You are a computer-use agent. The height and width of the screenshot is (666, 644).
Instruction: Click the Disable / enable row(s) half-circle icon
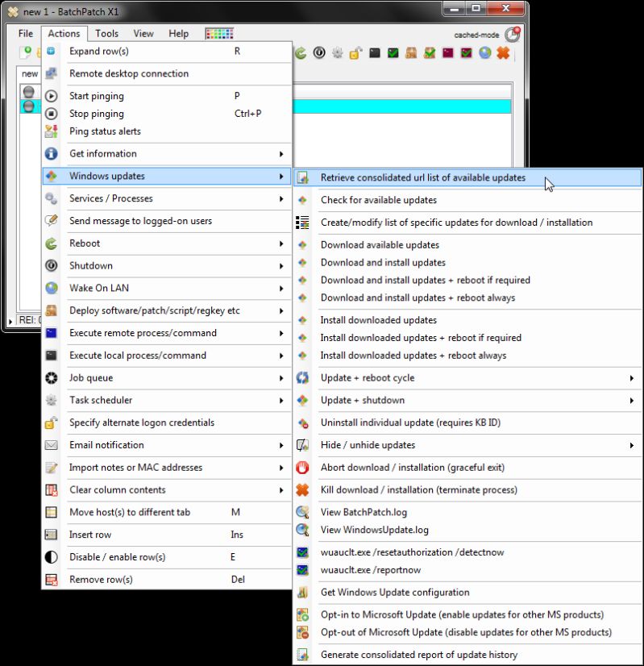click(x=52, y=557)
